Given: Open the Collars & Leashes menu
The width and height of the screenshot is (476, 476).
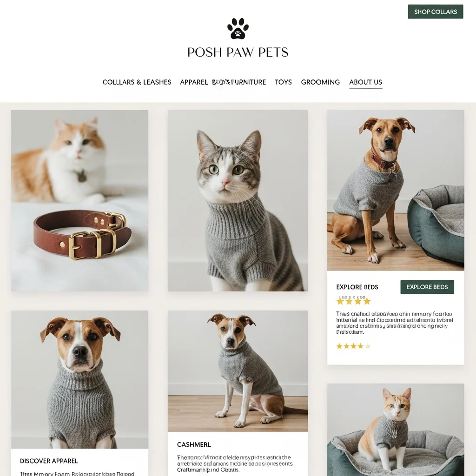Looking at the screenshot, I should click(137, 82).
